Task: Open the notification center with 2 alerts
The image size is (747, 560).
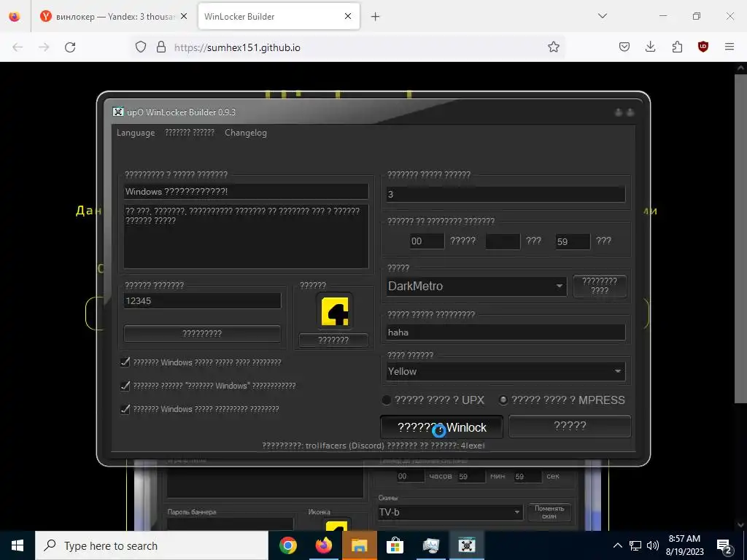Action: (x=724, y=547)
